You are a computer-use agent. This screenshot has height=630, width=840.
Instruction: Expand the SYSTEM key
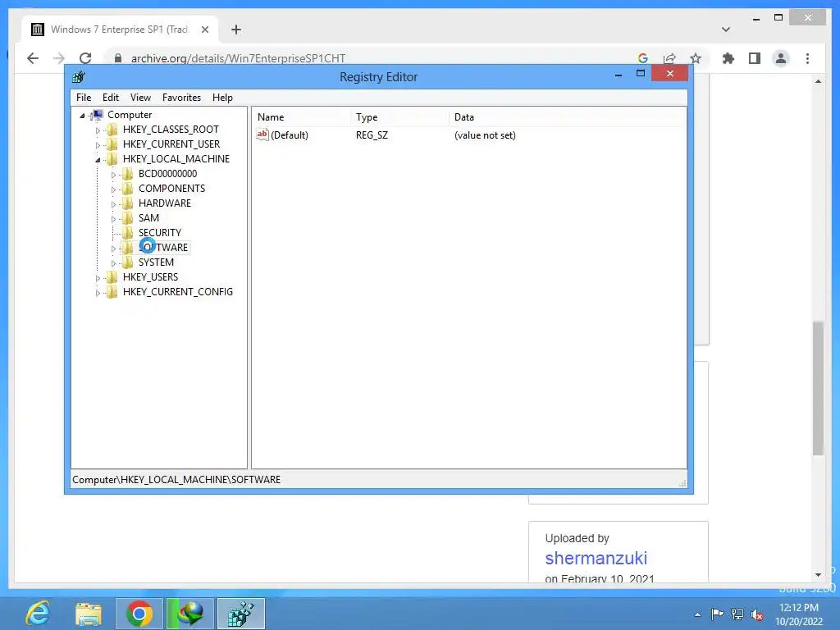(113, 263)
